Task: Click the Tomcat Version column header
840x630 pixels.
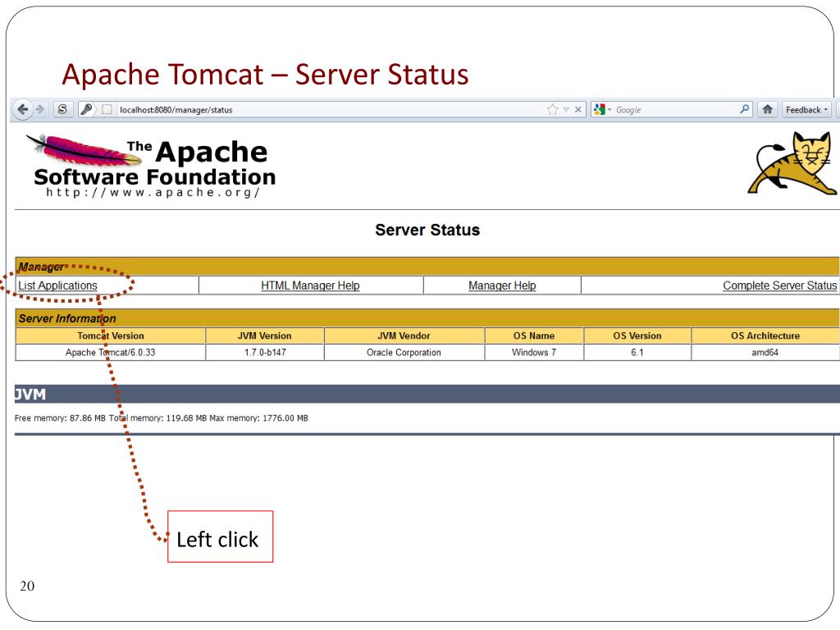Action: click(111, 336)
